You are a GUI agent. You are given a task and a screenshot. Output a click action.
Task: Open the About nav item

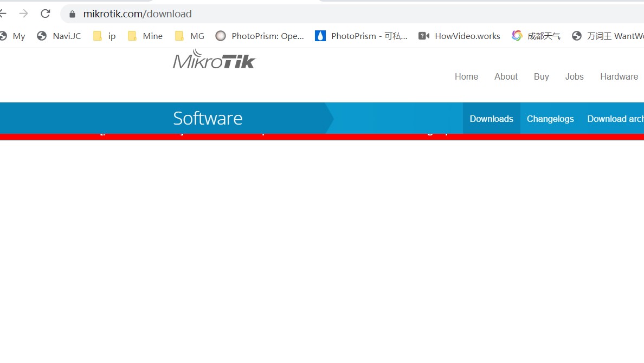coord(506,77)
